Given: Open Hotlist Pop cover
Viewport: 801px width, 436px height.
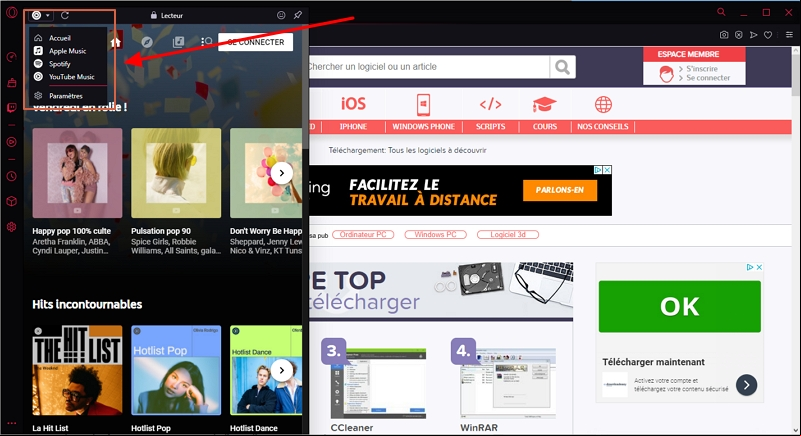Looking at the screenshot, I should click(176, 370).
